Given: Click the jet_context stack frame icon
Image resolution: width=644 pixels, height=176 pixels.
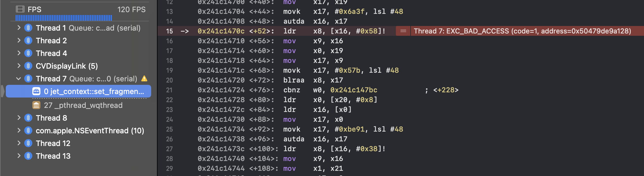Looking at the screenshot, I should pos(36,91).
